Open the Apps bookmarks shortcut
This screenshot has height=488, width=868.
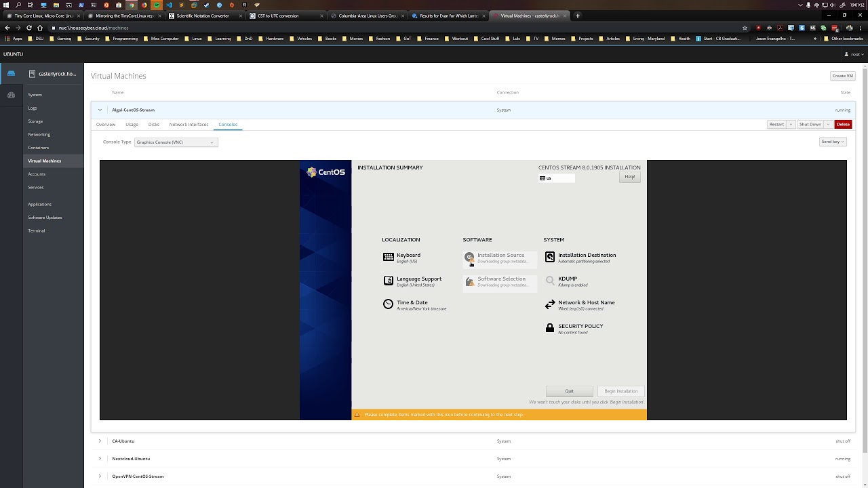pos(14,39)
